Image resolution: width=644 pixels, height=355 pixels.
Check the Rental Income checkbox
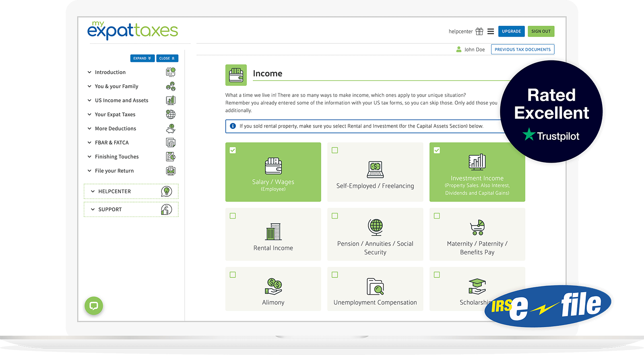coord(233,216)
